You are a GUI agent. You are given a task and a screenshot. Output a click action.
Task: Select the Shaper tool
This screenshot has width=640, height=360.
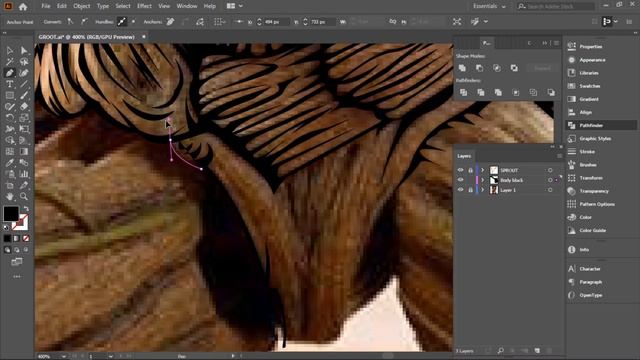point(10,107)
